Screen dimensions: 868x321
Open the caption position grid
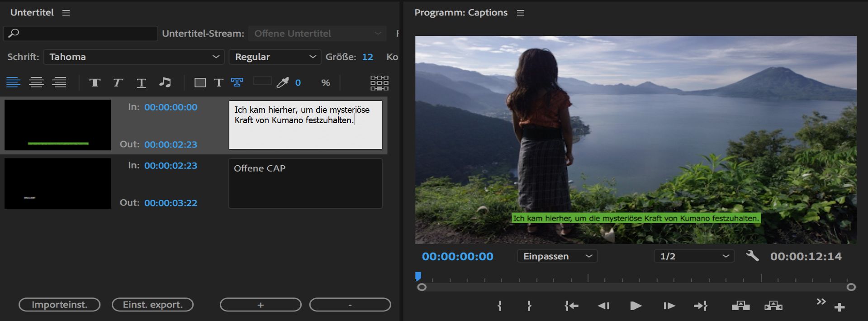[x=379, y=83]
